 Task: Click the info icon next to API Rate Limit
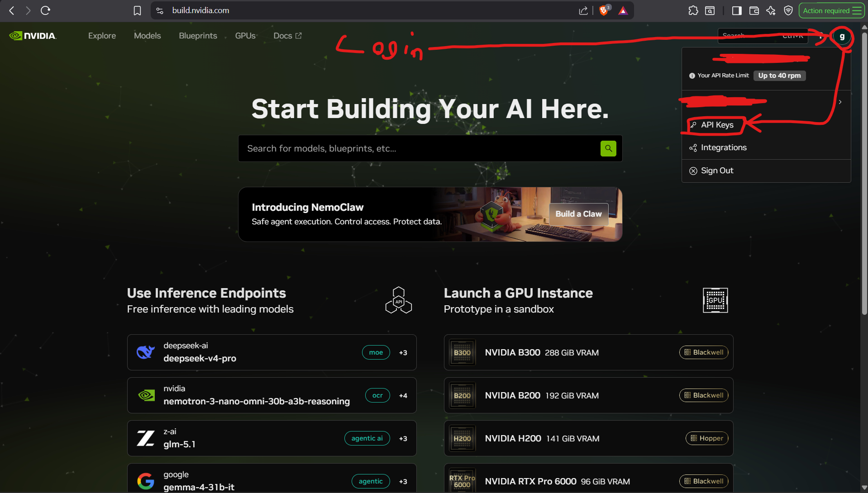(692, 76)
